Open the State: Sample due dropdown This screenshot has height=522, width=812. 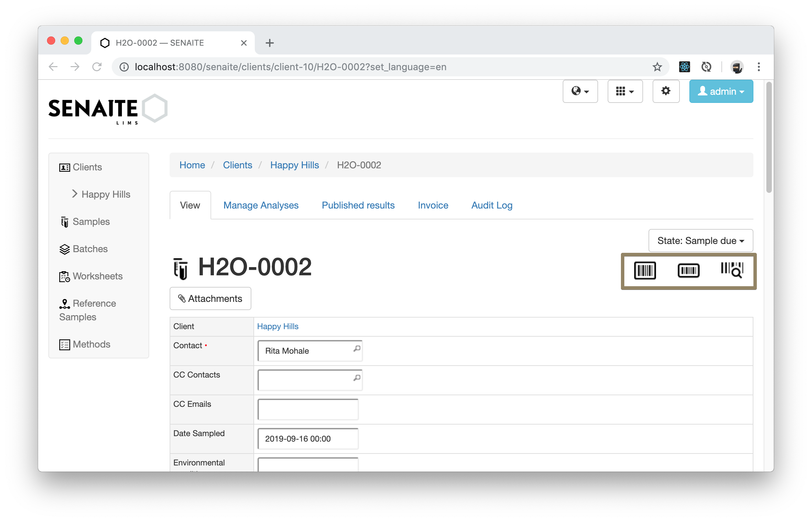[700, 241]
